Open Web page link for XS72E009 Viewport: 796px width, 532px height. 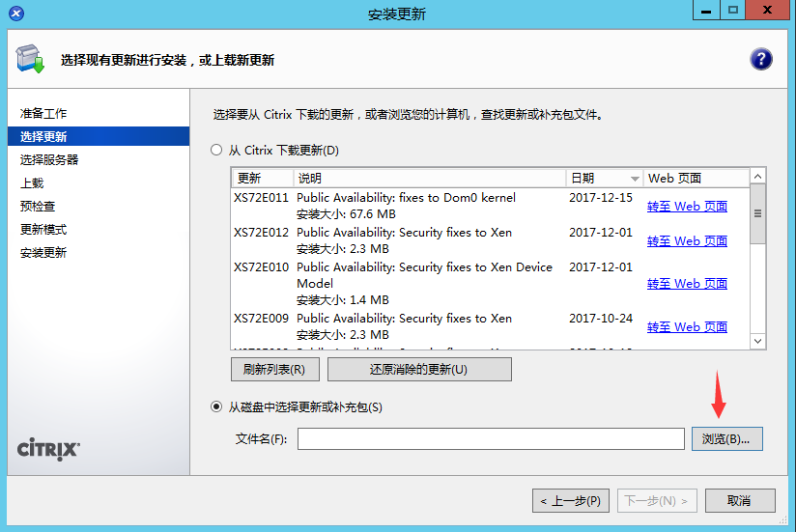(x=687, y=326)
